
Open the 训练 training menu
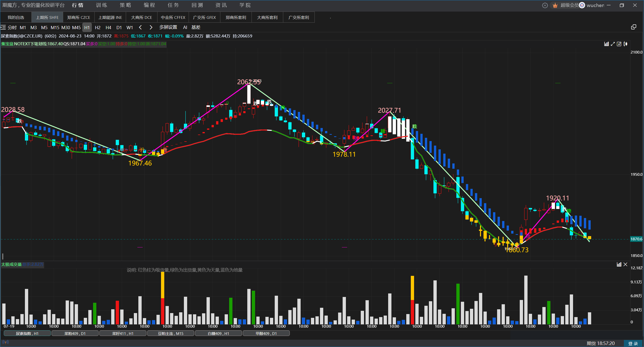[x=102, y=5]
